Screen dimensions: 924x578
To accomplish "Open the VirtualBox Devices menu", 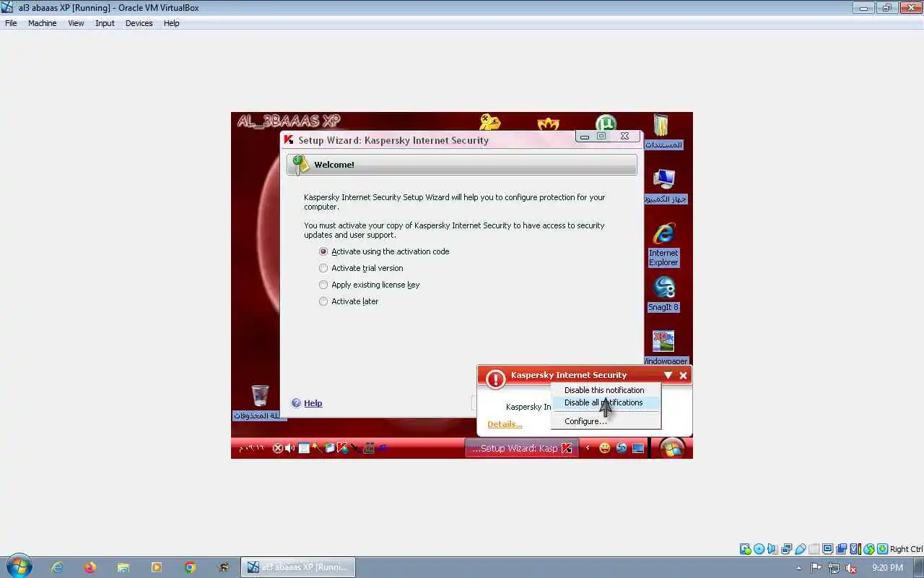I will 139,23.
